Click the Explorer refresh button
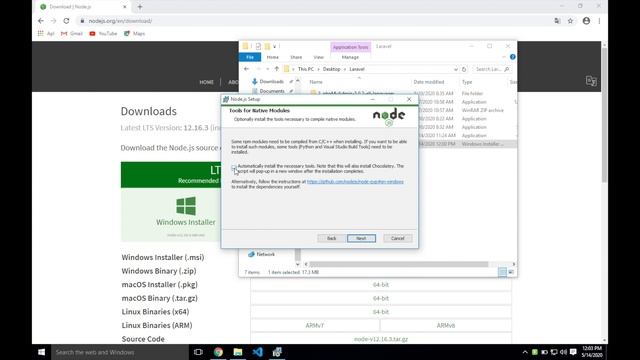640x360 pixels. point(464,69)
